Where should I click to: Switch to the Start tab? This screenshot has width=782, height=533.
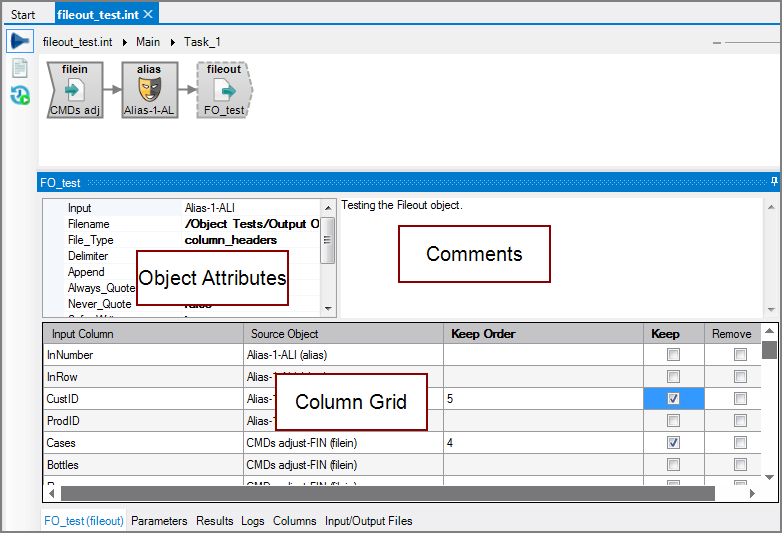(x=23, y=15)
